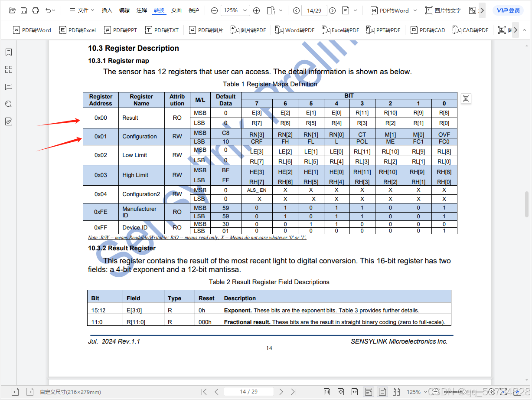Expand more top toolbar items arrow

pyautogui.click(x=482, y=10)
